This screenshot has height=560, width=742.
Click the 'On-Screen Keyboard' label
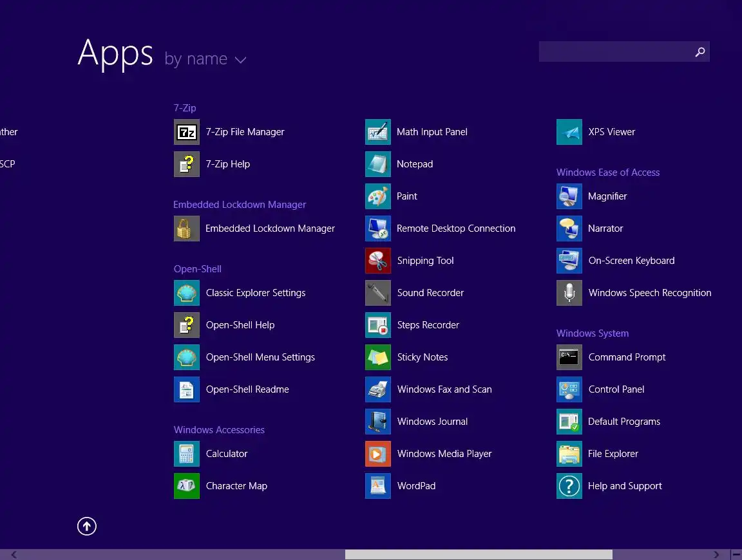631,261
